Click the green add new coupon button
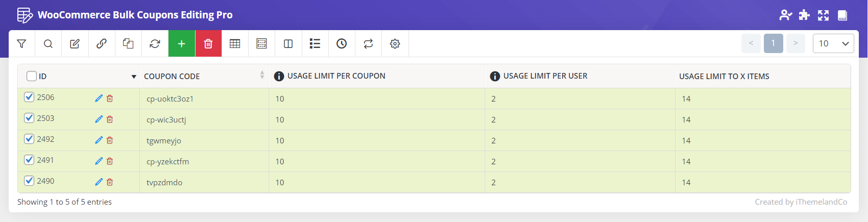 point(181,44)
